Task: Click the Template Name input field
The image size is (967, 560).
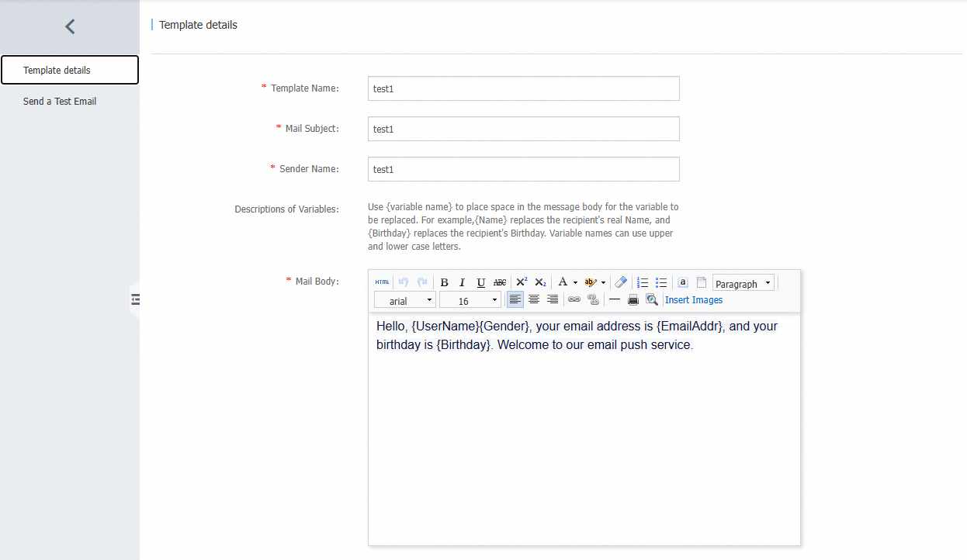Action: click(x=524, y=88)
